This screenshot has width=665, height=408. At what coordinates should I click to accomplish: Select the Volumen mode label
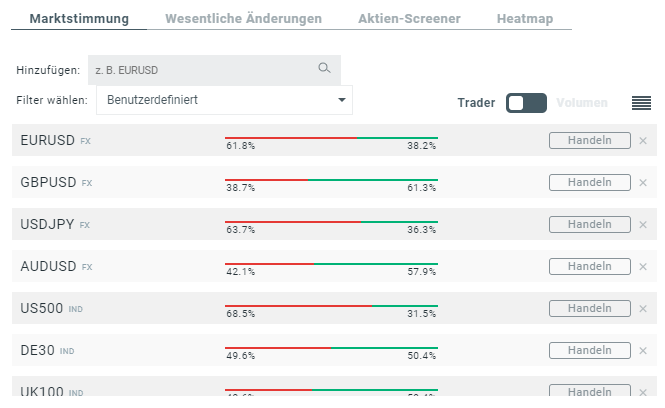click(x=582, y=103)
